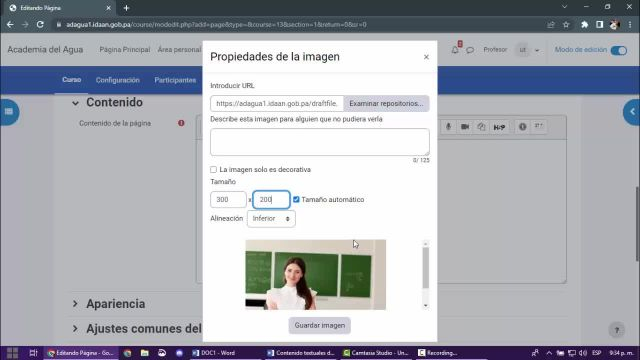Click the accessibility checker icon
The image size is (640, 360).
[x=522, y=127]
